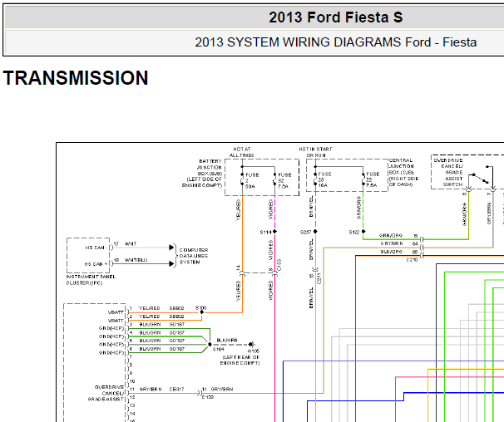504x422 pixels.
Task: Click the C210 connector label
Action: tap(412, 259)
